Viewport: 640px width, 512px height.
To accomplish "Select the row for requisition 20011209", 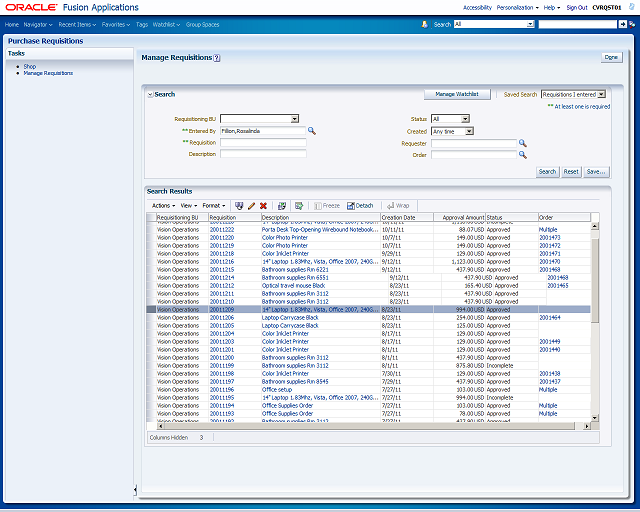I will (369, 309).
